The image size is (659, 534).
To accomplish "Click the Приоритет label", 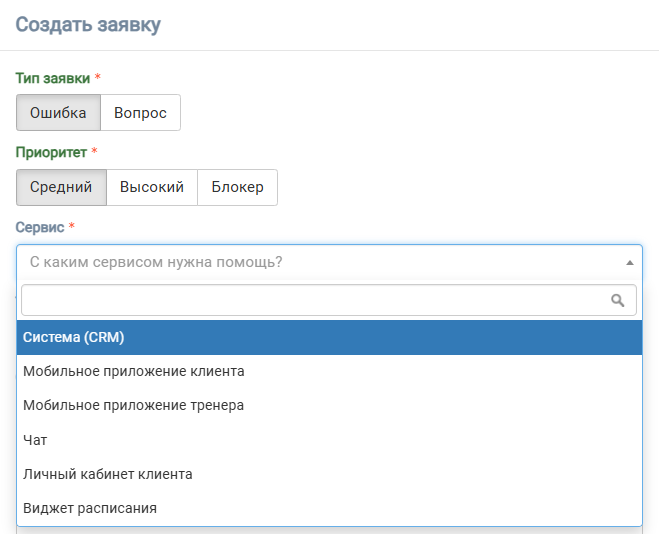I will (51, 152).
